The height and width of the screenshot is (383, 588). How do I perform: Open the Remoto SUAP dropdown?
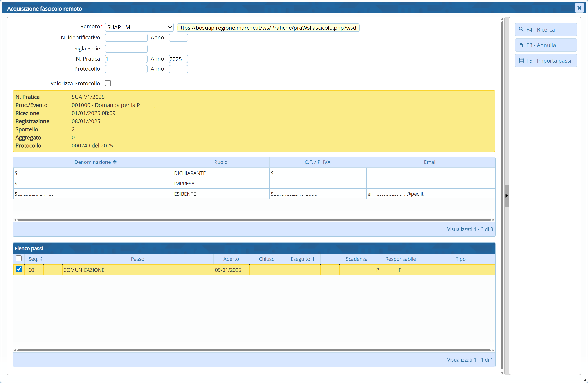click(x=139, y=27)
